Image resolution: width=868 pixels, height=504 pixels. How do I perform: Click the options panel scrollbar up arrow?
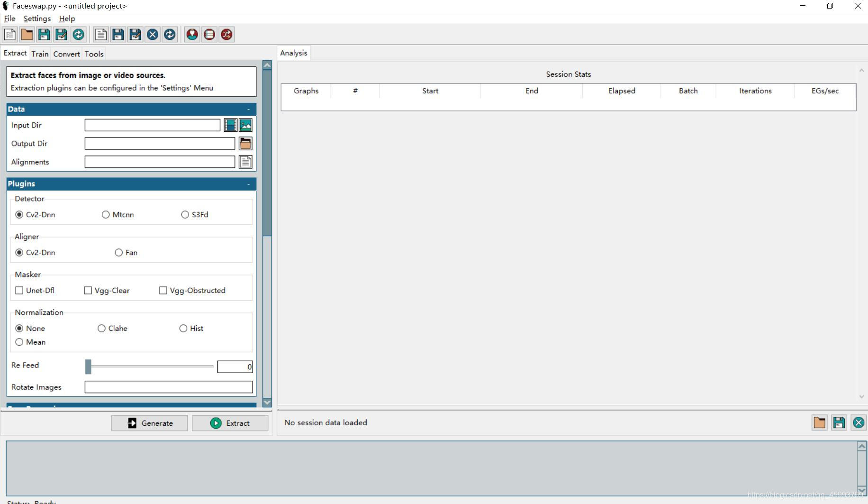click(x=267, y=65)
